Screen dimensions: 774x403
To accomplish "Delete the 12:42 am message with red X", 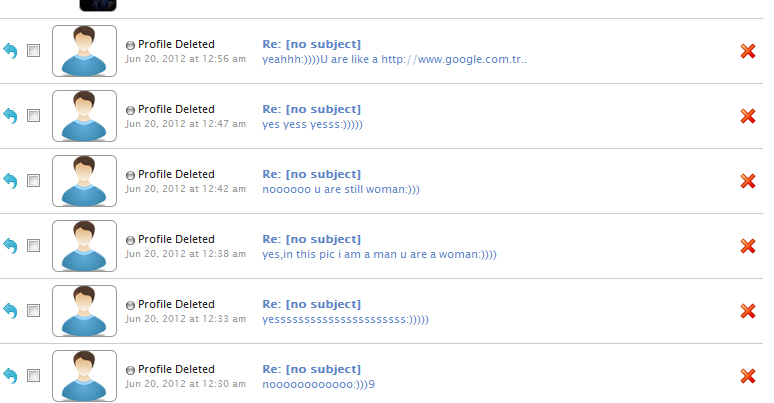I will (x=747, y=181).
